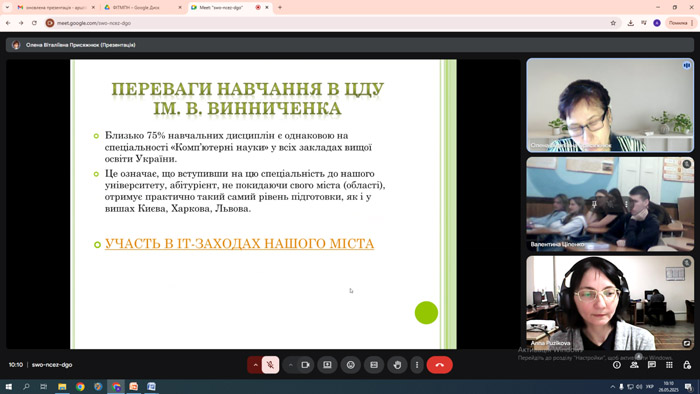The image size is (700, 394).
Task: Unmute the microphone in Meet
Action: [x=270, y=365]
